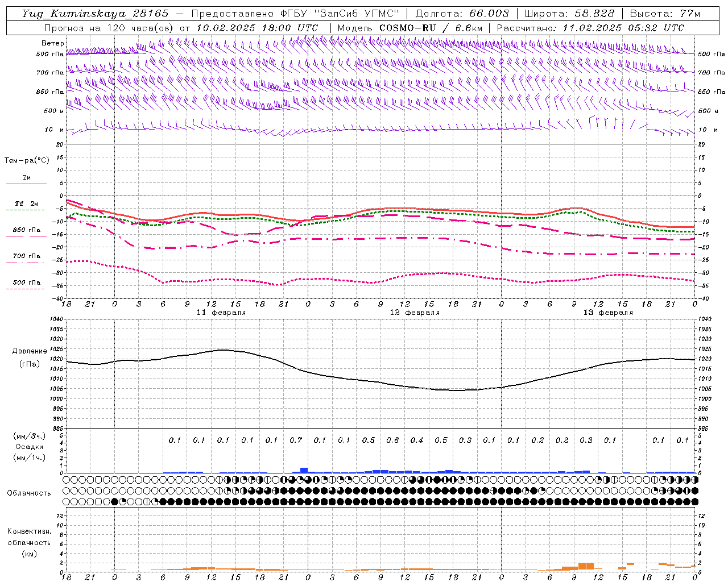Click the Осадки precipitation label
The width and height of the screenshot is (728, 582).
pyautogui.click(x=30, y=447)
